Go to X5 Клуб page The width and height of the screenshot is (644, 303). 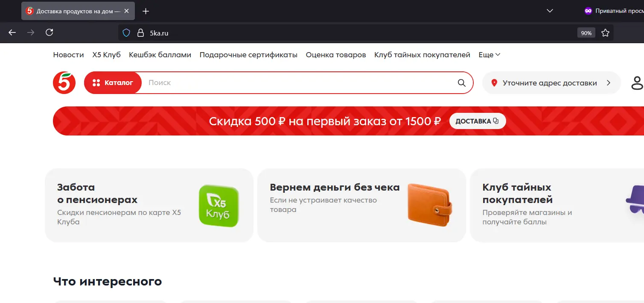[x=106, y=55]
